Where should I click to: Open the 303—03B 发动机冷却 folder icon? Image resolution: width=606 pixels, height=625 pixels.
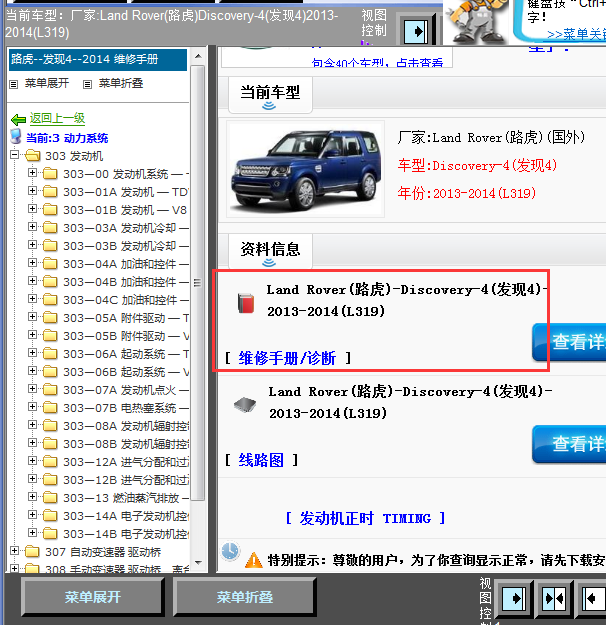(x=50, y=245)
